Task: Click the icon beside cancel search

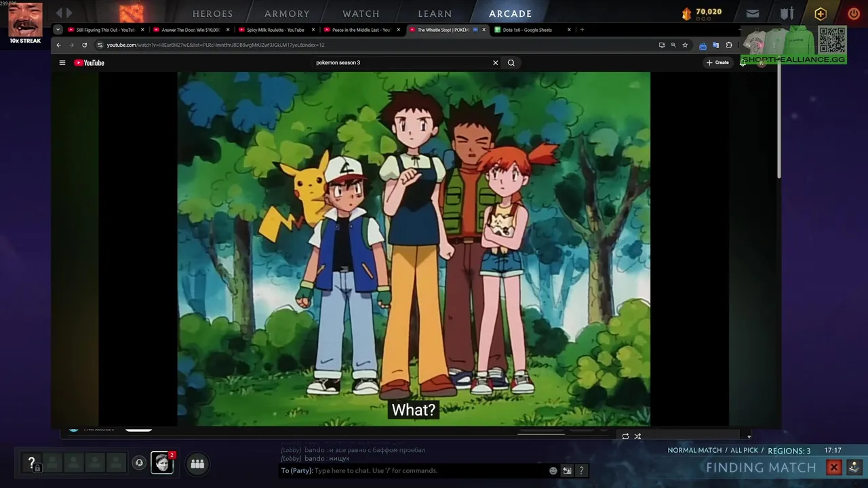Action: click(x=854, y=467)
